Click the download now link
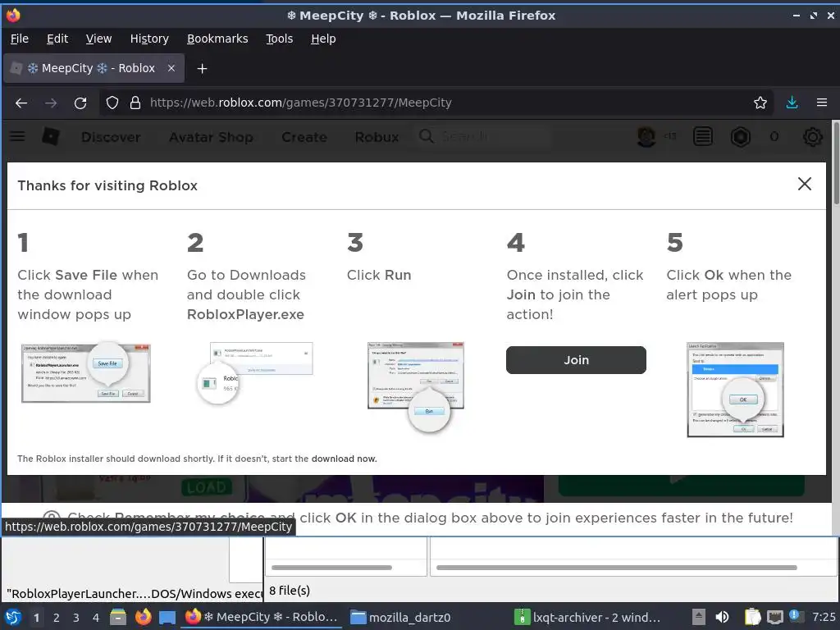Viewport: 840px width, 630px height. click(344, 459)
